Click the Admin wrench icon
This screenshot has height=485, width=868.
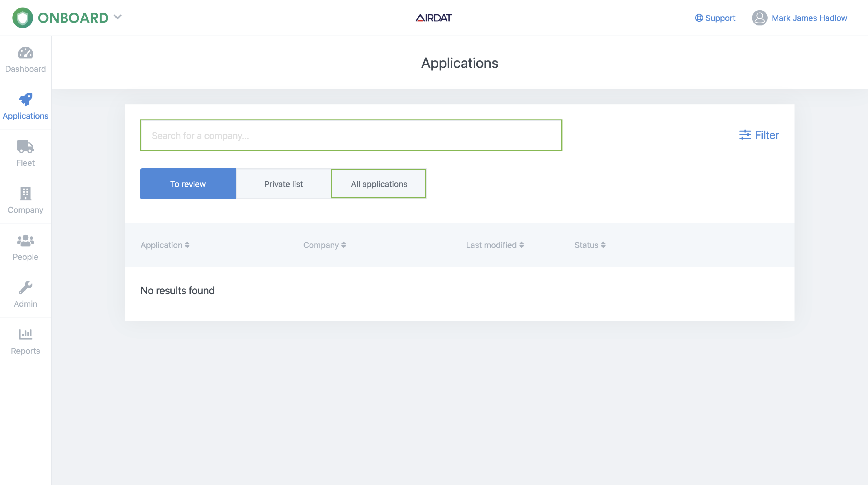click(25, 288)
